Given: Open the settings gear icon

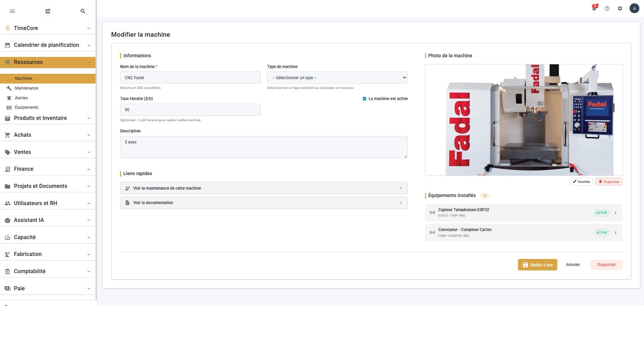Looking at the screenshot, I should coord(620,8).
